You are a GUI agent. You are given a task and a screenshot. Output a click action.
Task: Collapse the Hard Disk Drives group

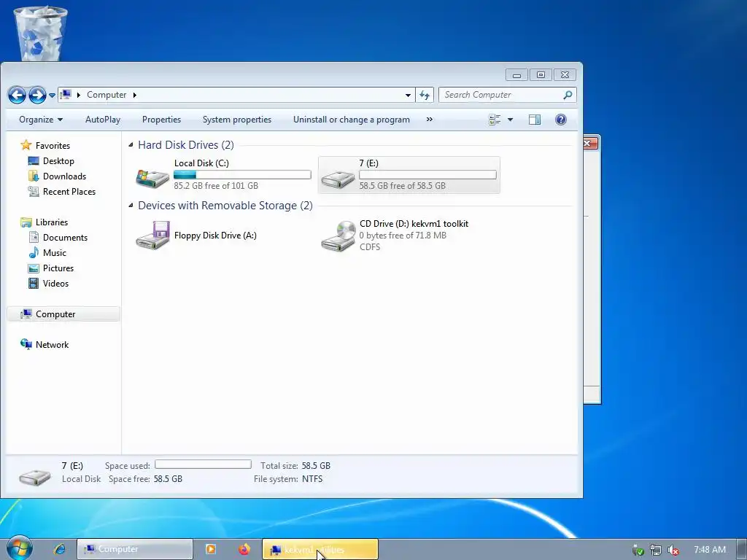[x=131, y=145]
